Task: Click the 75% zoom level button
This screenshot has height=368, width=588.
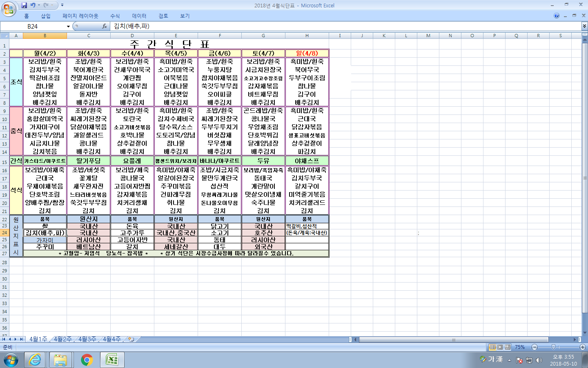Action: pos(520,347)
